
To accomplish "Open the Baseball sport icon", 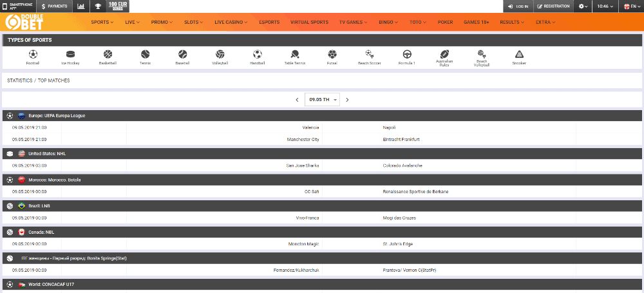I will tap(183, 54).
